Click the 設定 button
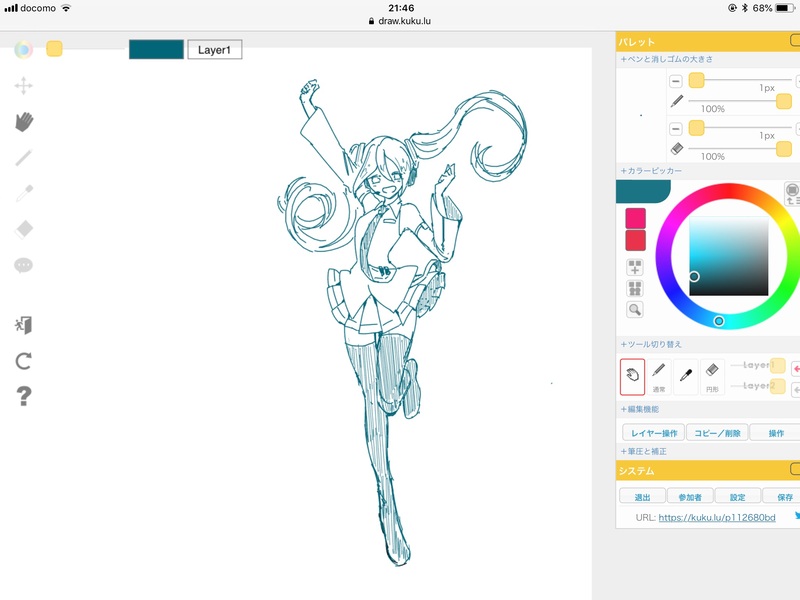 pyautogui.click(x=738, y=496)
